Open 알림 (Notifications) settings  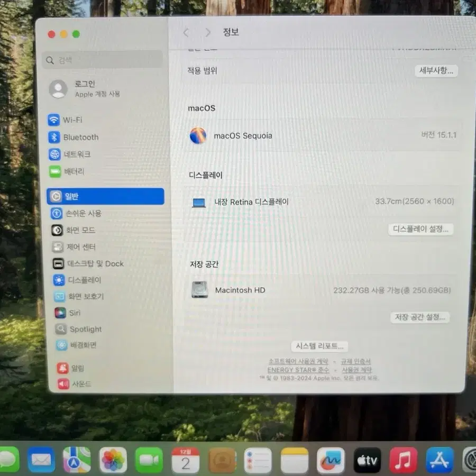(x=70, y=368)
